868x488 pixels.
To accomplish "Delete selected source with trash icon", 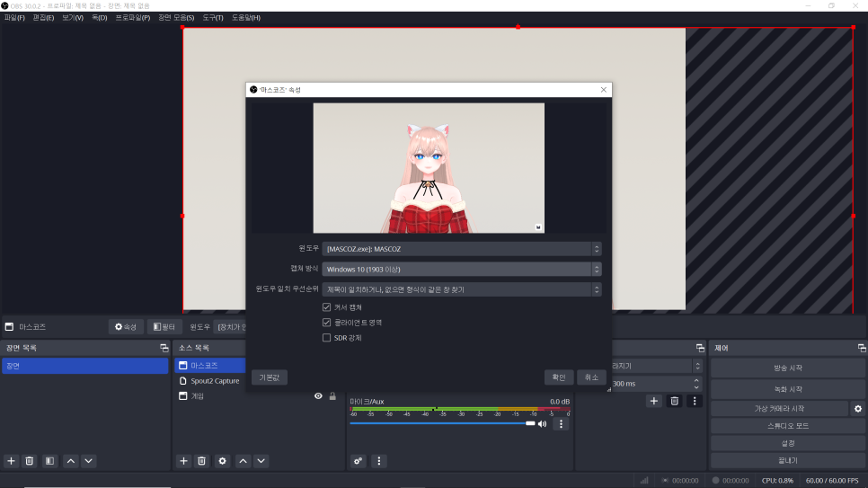I will (201, 461).
